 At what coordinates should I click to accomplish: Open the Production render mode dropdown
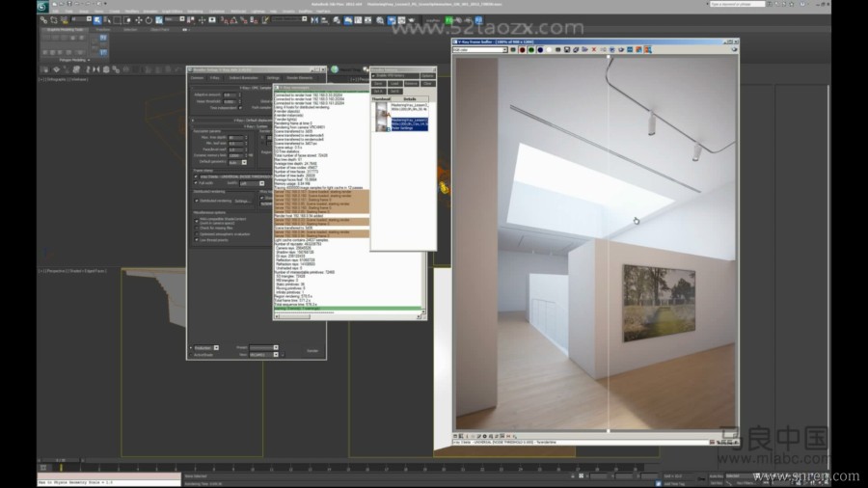point(205,347)
